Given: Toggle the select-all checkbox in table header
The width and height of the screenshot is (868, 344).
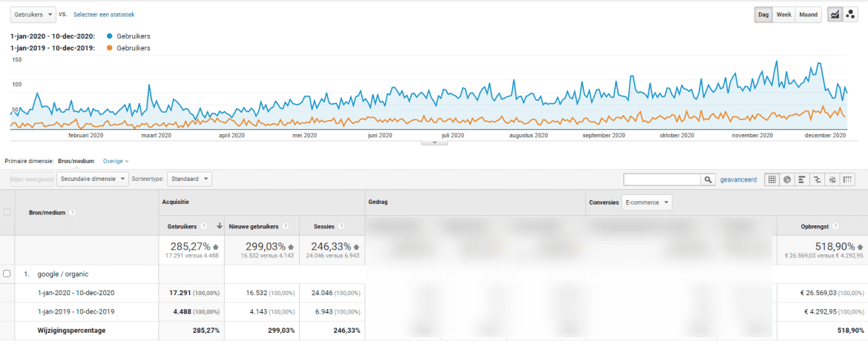Looking at the screenshot, I should tap(7, 212).
